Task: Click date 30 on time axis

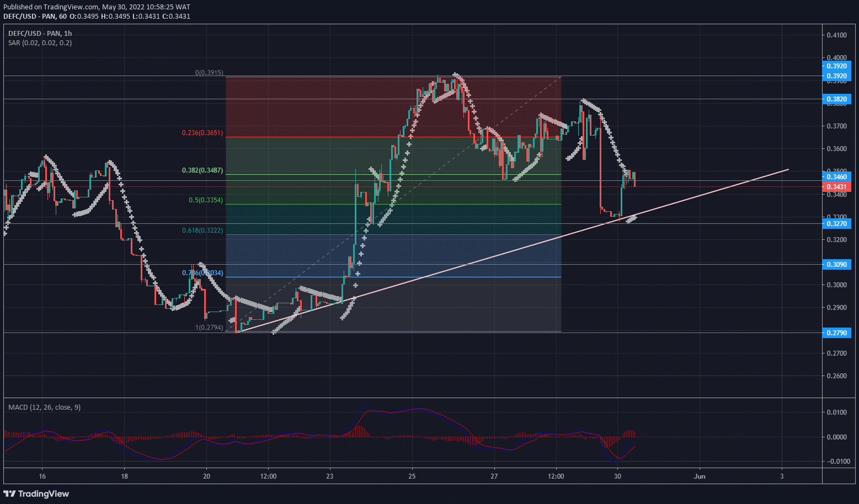Action: 617,476
